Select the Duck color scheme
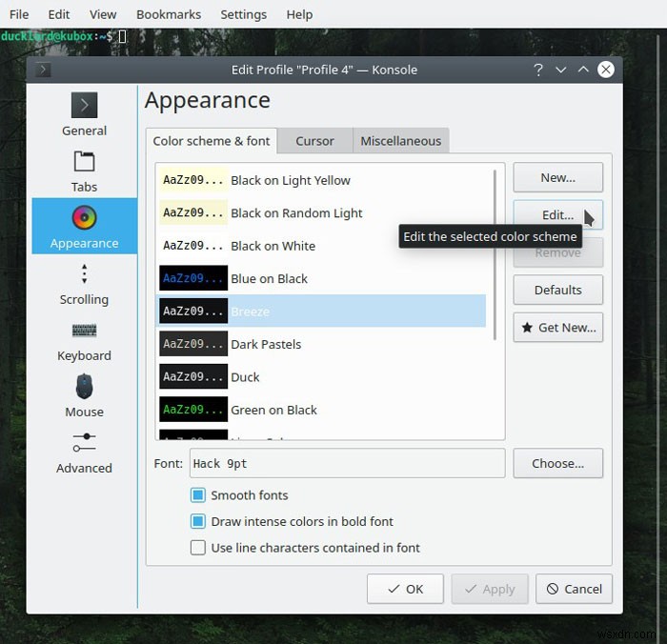Screen dimensions: 667x644 322,377
